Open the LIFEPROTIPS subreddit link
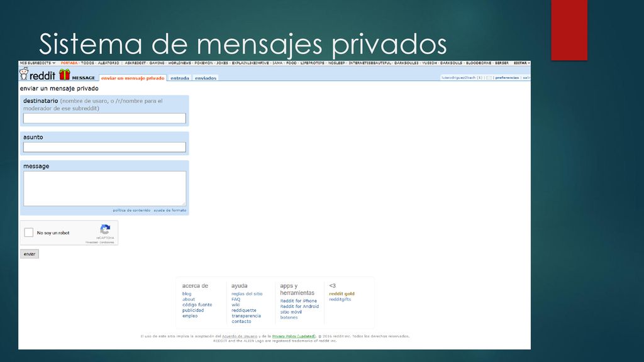 point(312,63)
